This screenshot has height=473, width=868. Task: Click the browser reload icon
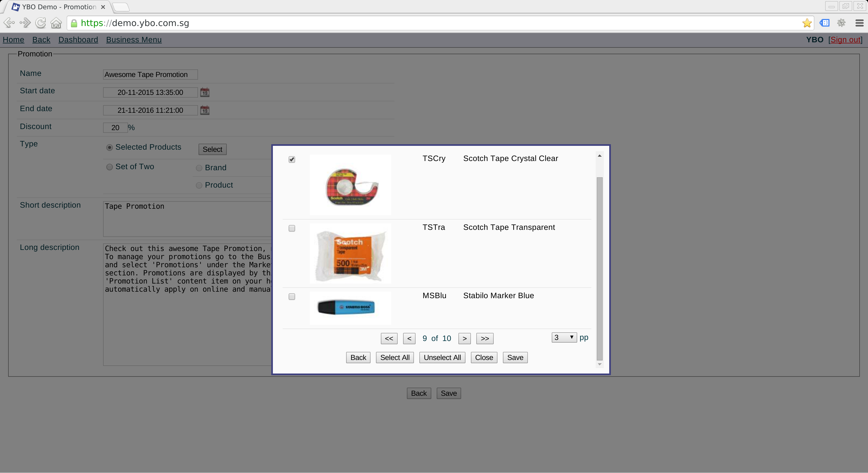tap(41, 23)
